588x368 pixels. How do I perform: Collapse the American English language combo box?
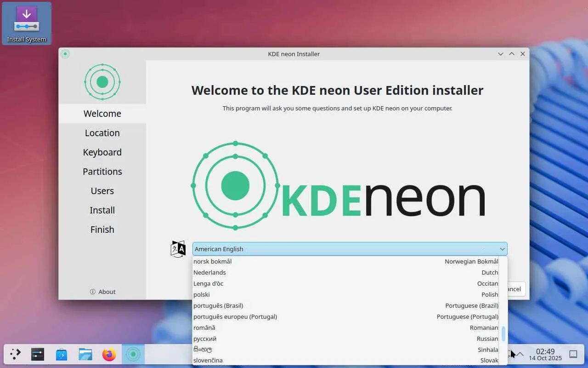(350, 249)
